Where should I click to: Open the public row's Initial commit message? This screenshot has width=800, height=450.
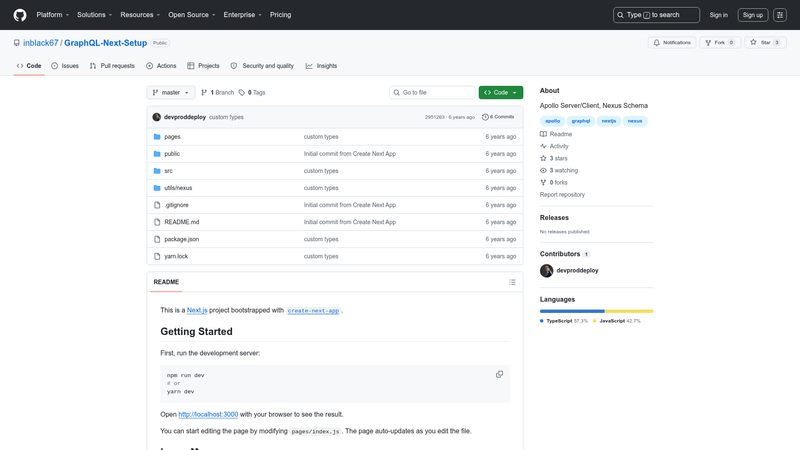[x=349, y=154]
